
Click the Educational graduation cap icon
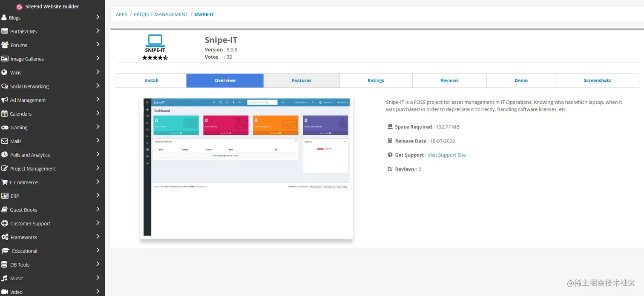[x=6, y=250]
